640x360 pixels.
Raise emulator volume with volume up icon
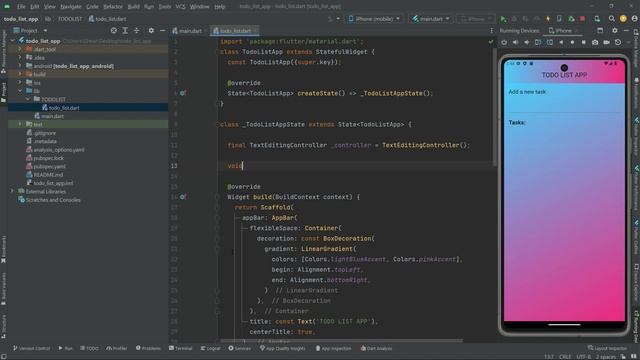(516, 42)
